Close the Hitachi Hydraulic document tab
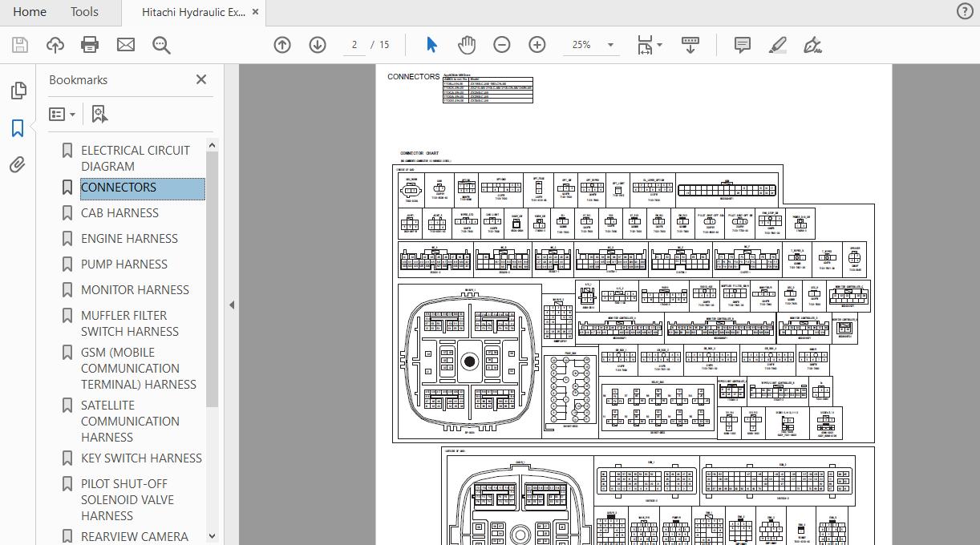 coord(256,12)
